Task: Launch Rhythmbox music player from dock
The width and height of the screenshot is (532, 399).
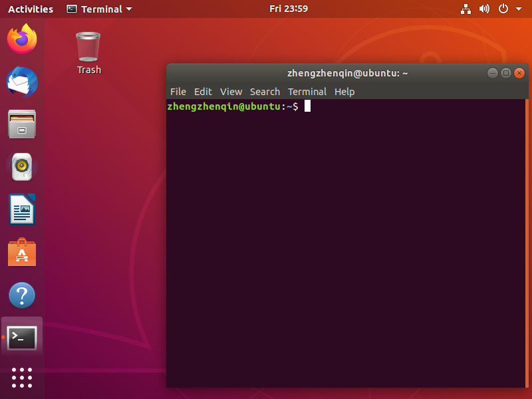Action: point(22,167)
